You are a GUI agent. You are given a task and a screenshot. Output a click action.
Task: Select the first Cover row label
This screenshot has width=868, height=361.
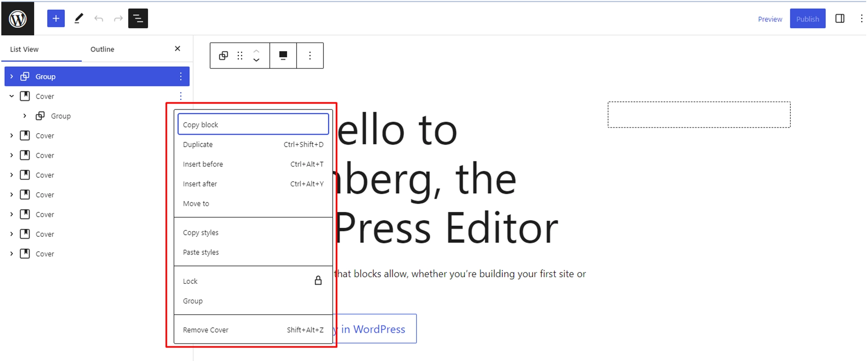pyautogui.click(x=45, y=97)
